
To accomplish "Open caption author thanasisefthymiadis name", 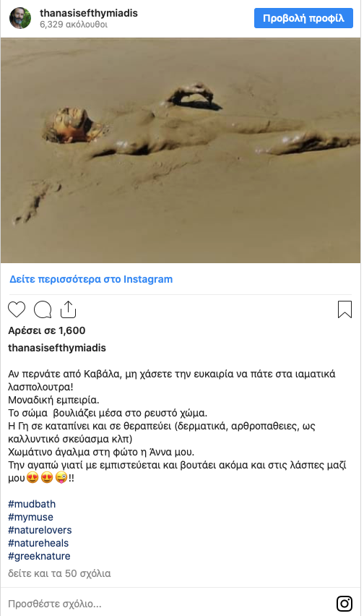I will click(57, 348).
